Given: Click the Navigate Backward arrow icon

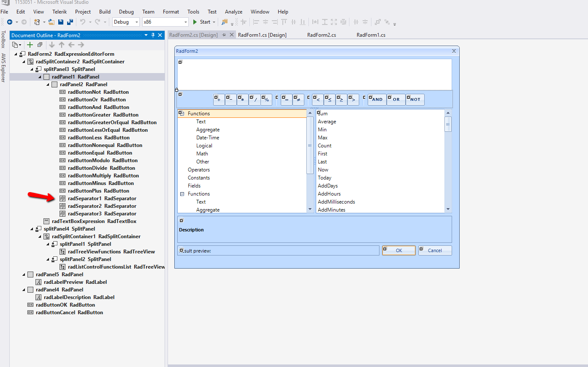Looking at the screenshot, I should click(10, 22).
